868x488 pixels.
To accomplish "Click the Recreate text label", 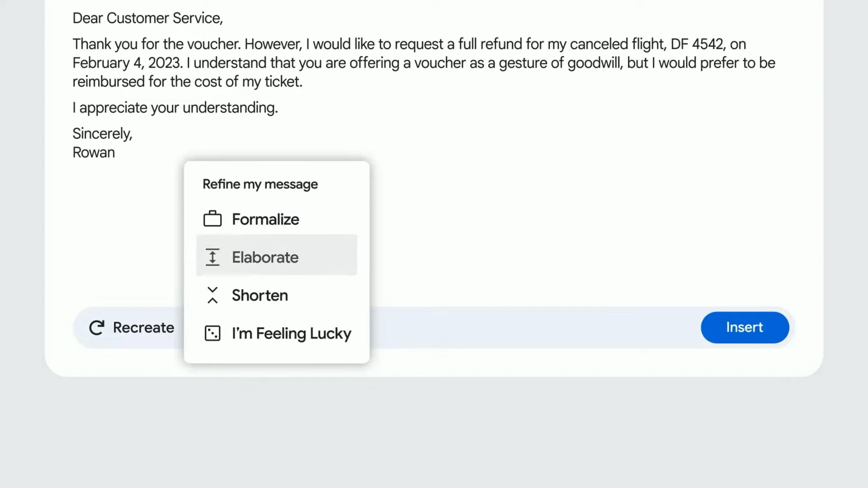I will coord(143,328).
